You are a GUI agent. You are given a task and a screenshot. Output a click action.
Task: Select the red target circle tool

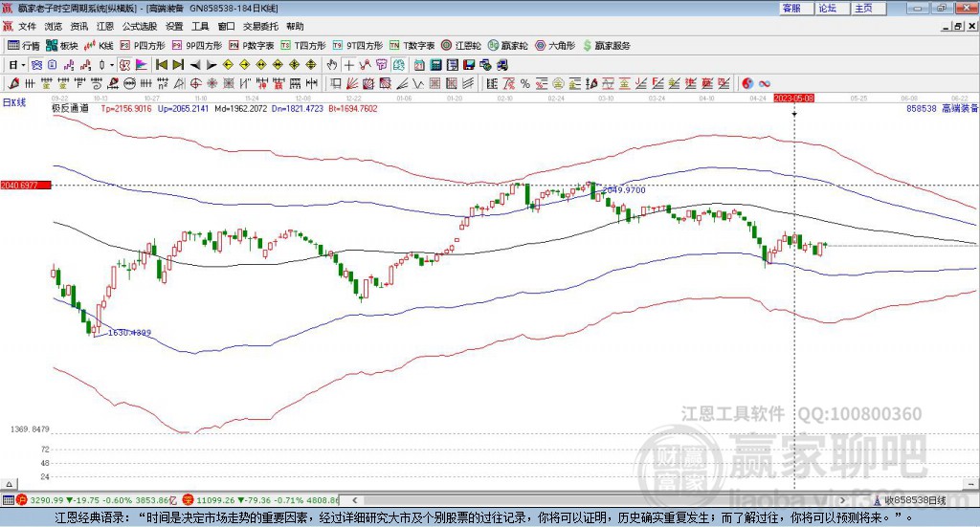coord(195,83)
